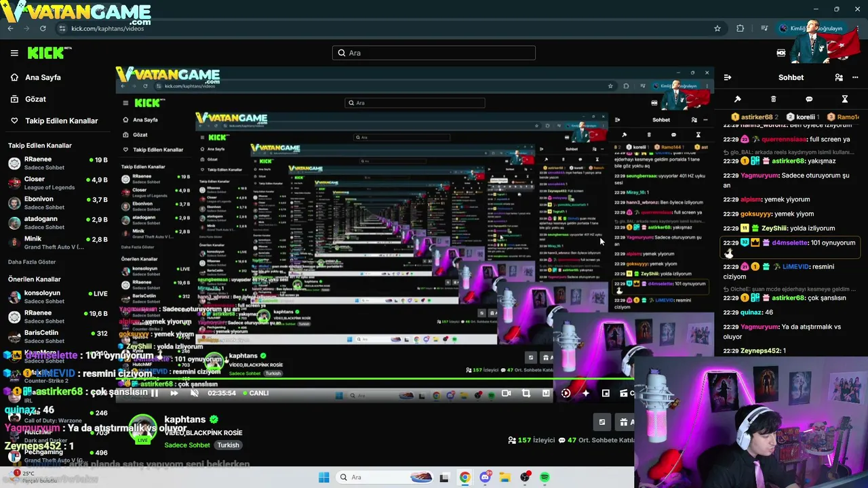Open the bar chart stats icon on the outermost player bar
868x488 pixels.
(546, 393)
